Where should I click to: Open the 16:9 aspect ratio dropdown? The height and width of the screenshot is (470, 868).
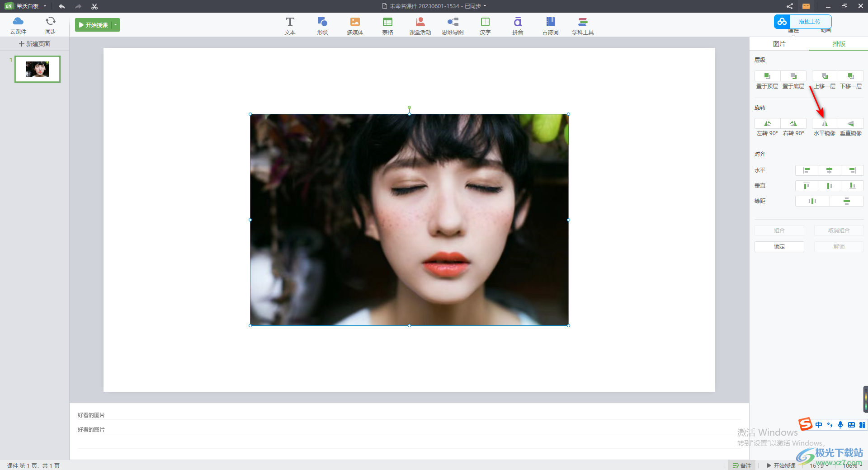819,466
